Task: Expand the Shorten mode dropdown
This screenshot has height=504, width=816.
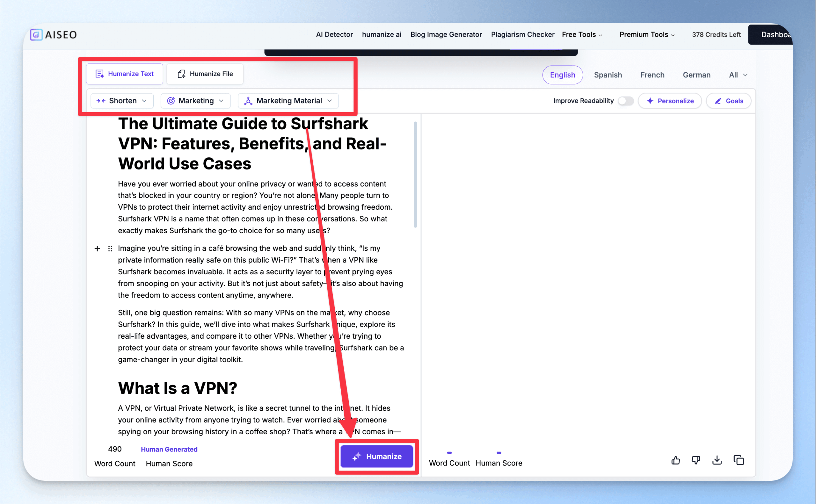Action: (x=122, y=101)
